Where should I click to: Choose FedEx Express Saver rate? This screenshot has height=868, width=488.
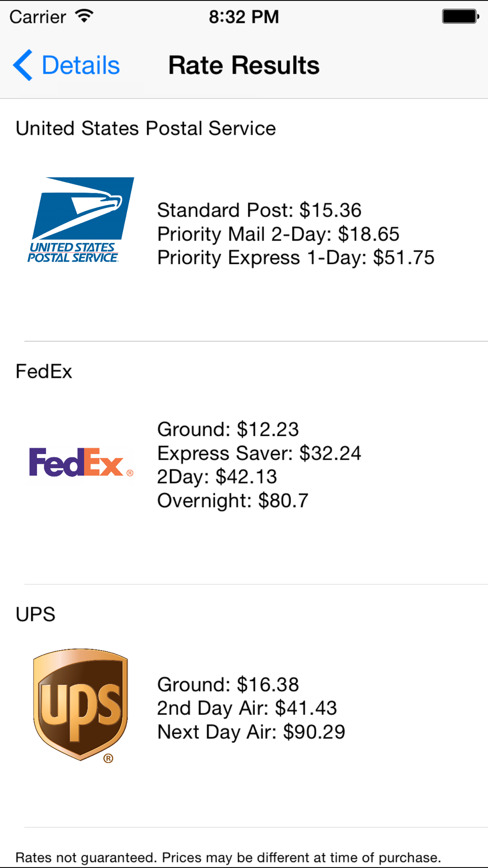click(259, 454)
